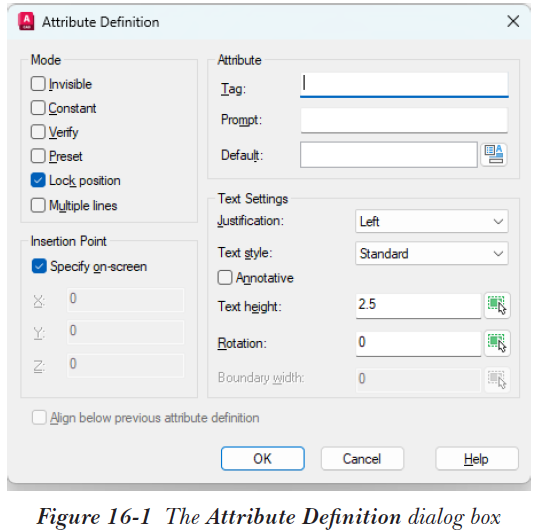Click the OK button
Viewport: 535px width, 532px height.
click(x=262, y=458)
